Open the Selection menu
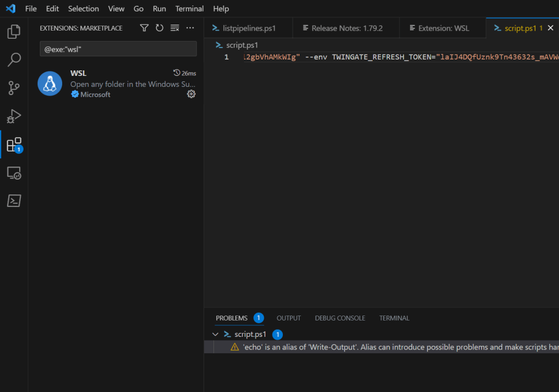Viewport: 559px width, 392px height. pos(84,9)
